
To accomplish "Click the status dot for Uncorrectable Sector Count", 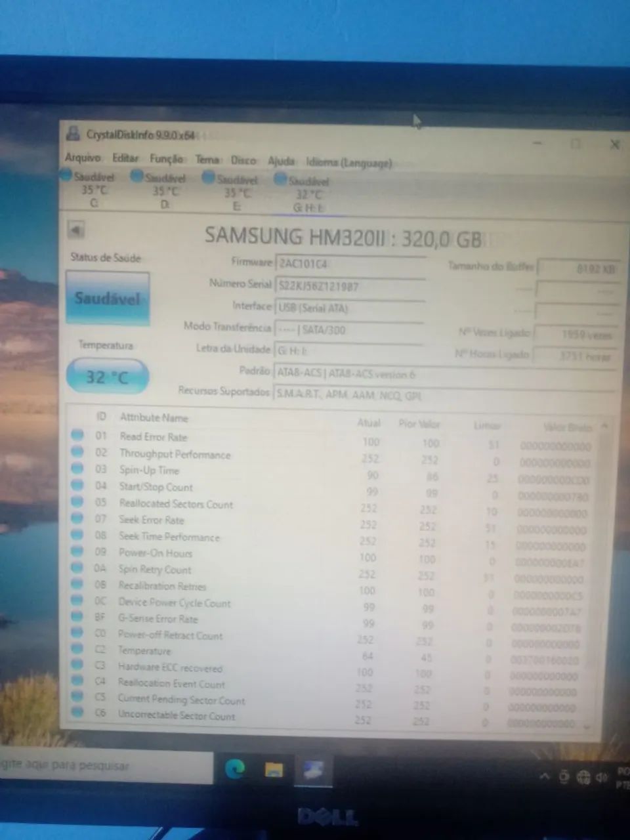I will tap(77, 712).
